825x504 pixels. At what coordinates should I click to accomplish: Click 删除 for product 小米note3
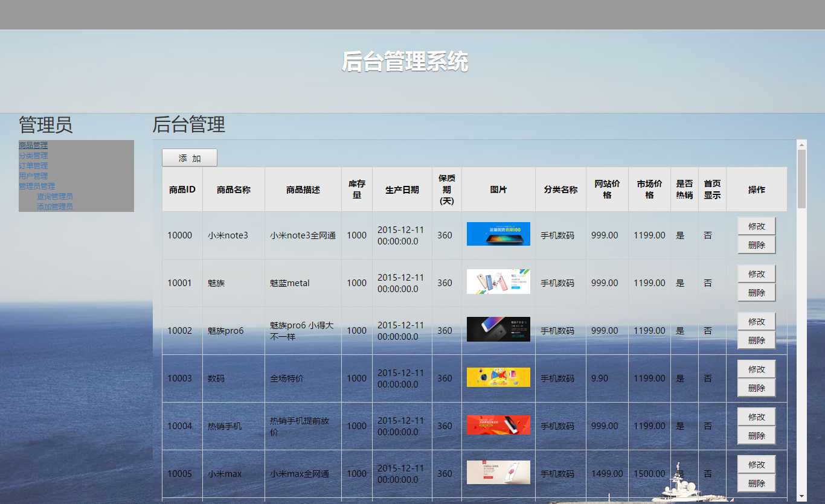coord(756,244)
